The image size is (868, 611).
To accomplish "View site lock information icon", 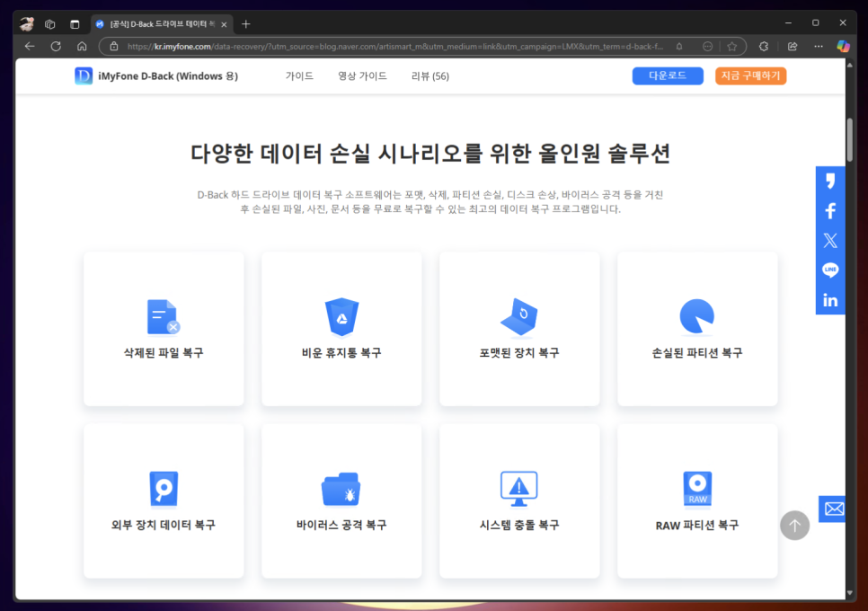I will pos(114,47).
